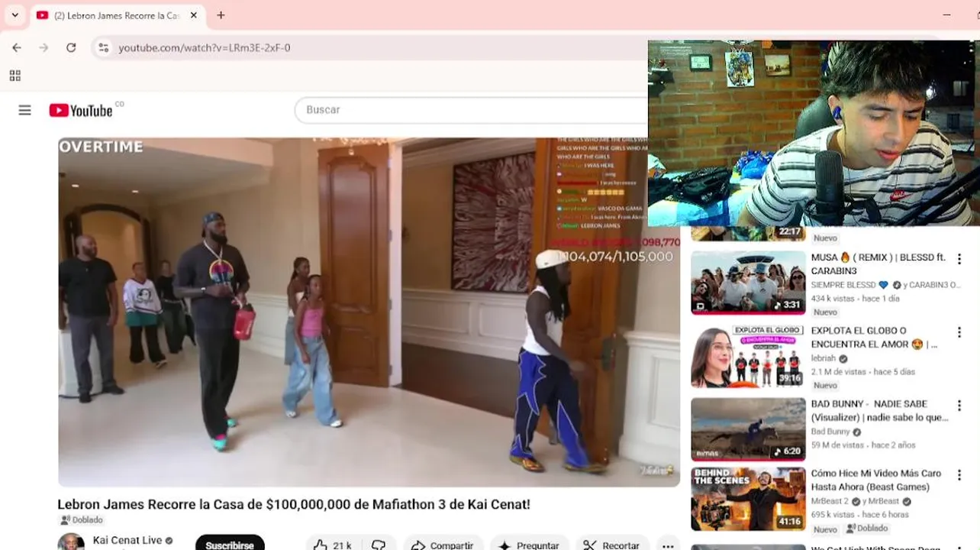This screenshot has height=550, width=980.
Task: Click Doblado badge on Beast Games video
Action: (x=867, y=529)
